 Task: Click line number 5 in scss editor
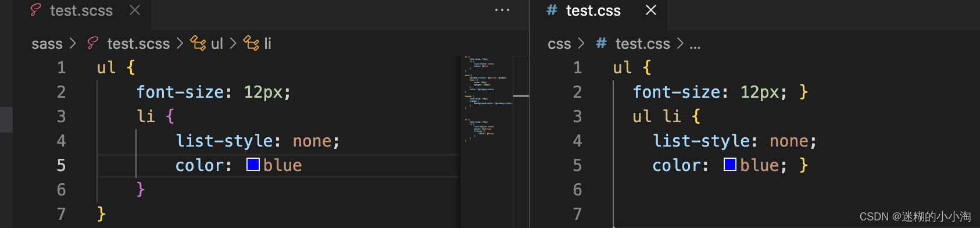61,165
